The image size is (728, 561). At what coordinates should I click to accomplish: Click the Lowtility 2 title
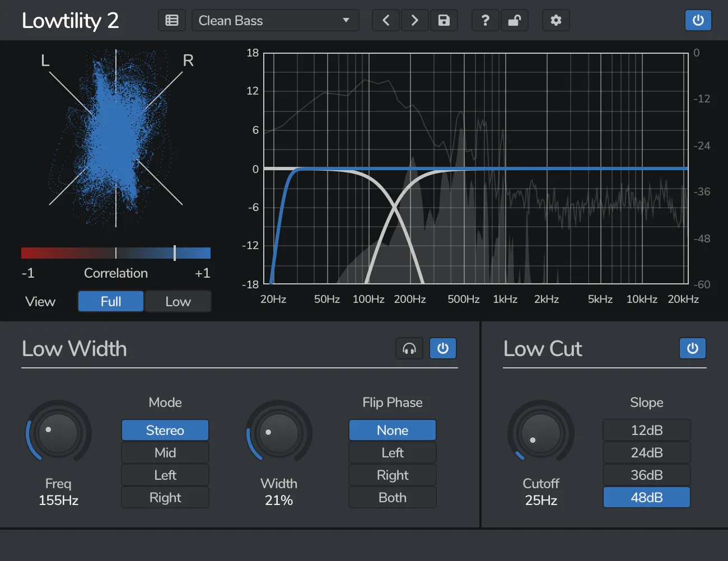pyautogui.click(x=71, y=21)
